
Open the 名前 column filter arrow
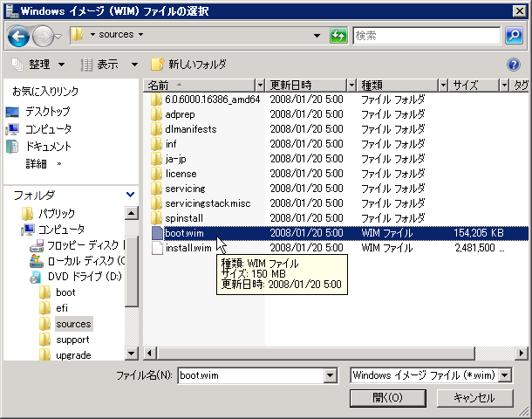click(260, 85)
